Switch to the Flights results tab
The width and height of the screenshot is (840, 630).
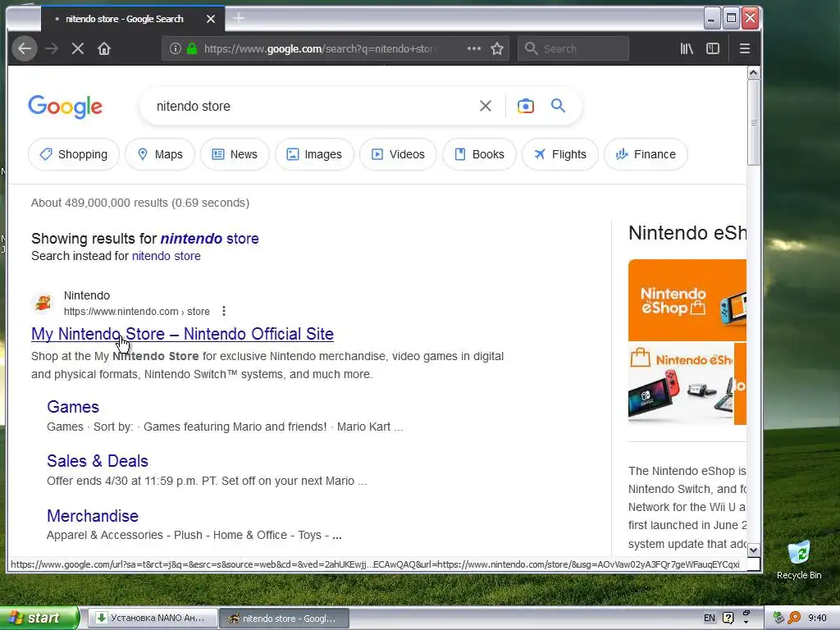point(559,154)
